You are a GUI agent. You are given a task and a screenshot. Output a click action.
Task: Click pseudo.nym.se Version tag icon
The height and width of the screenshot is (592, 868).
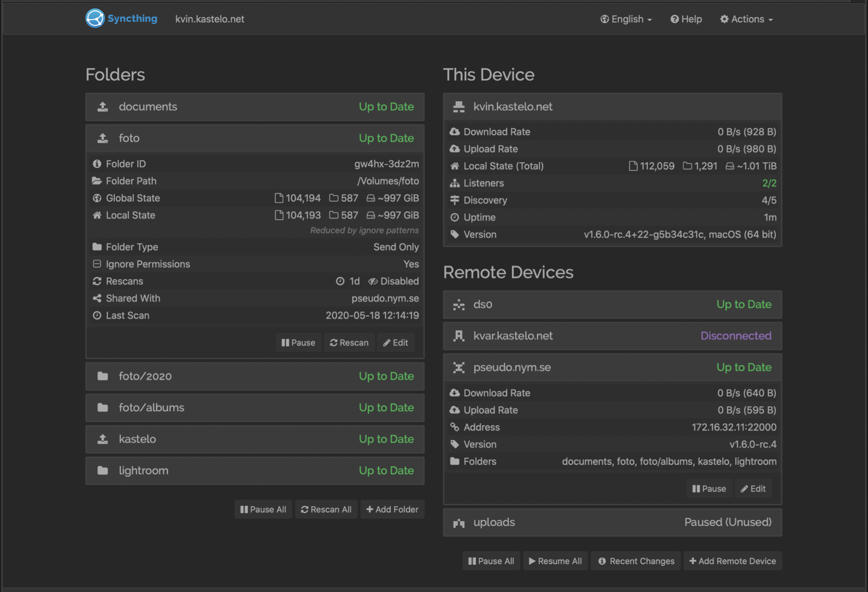[x=455, y=444]
